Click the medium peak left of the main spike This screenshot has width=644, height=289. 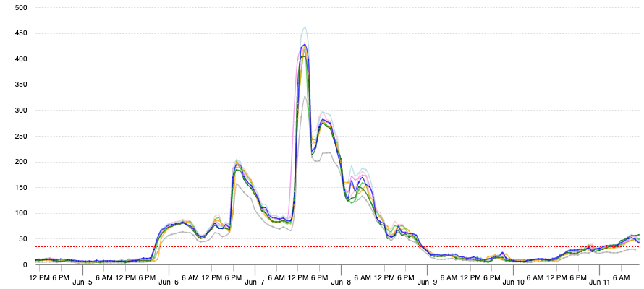tap(237, 160)
